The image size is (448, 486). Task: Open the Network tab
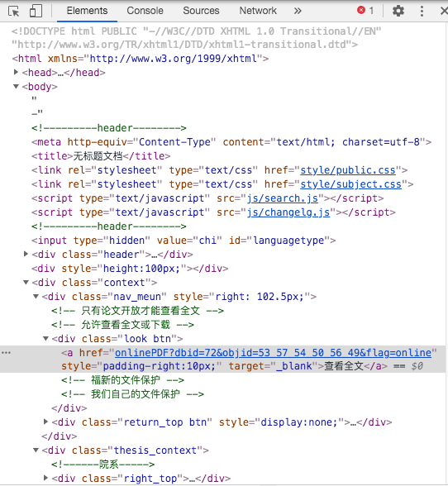click(258, 11)
